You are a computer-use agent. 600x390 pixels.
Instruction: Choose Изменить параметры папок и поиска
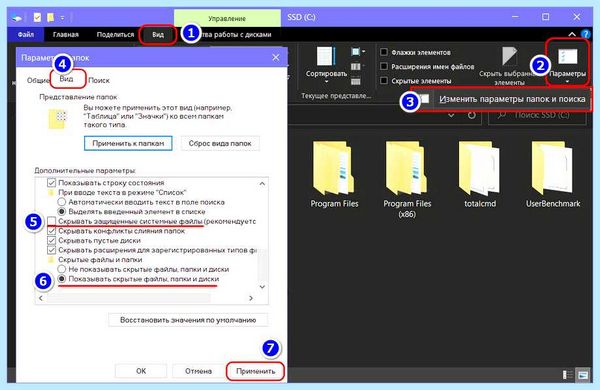(512, 99)
